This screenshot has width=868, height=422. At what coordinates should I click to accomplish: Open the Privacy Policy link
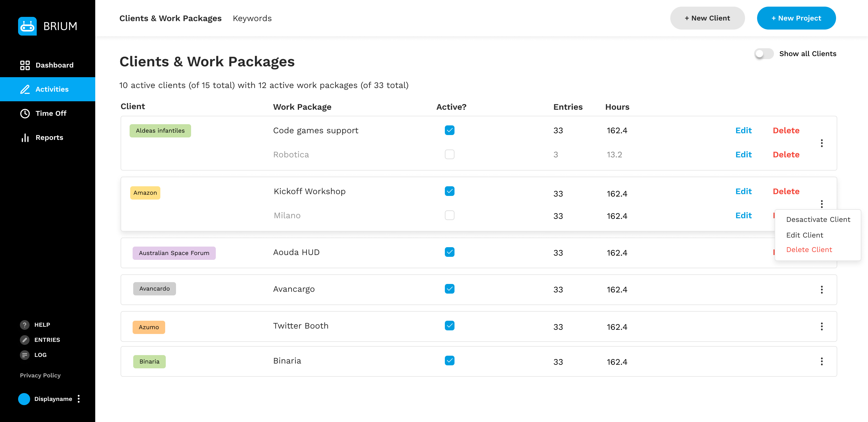(x=40, y=375)
